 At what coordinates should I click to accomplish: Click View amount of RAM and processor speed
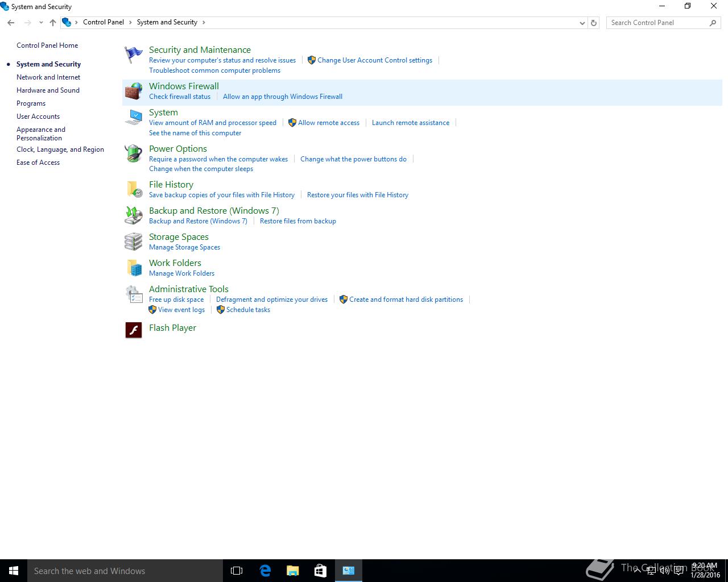point(213,123)
